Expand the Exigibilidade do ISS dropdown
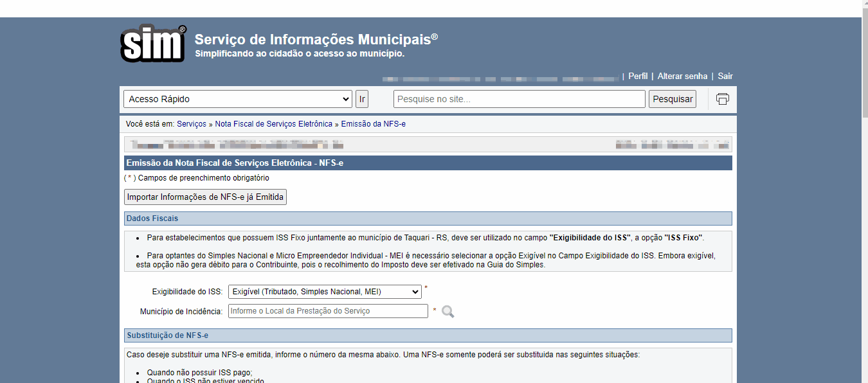The image size is (868, 383). [x=325, y=292]
